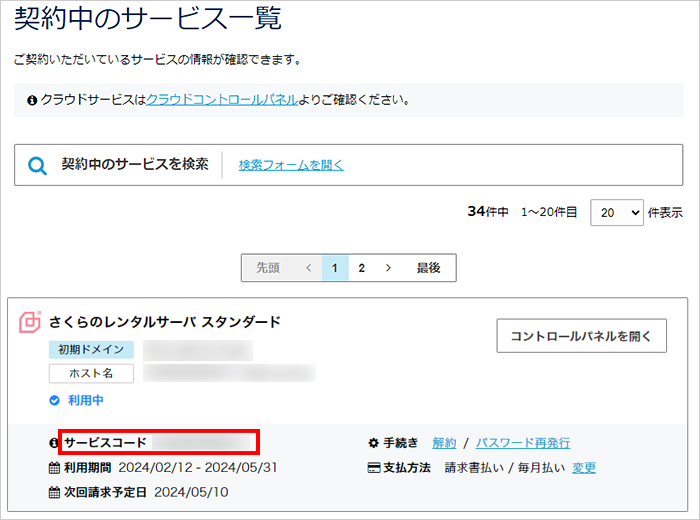Click the 1～20件目 range text
This screenshot has height=520, width=700.
[549, 212]
